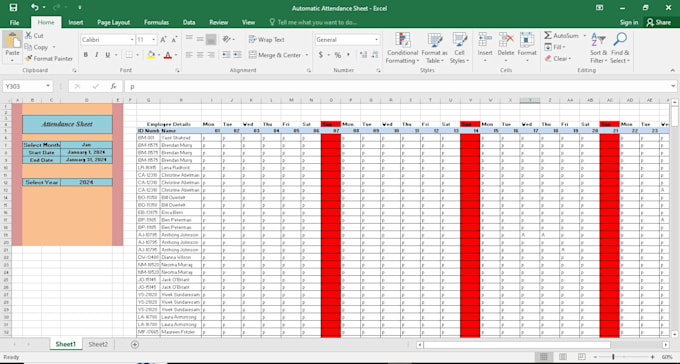This screenshot has height=364, width=680.
Task: Open the font name dropdown
Action: [x=132, y=39]
